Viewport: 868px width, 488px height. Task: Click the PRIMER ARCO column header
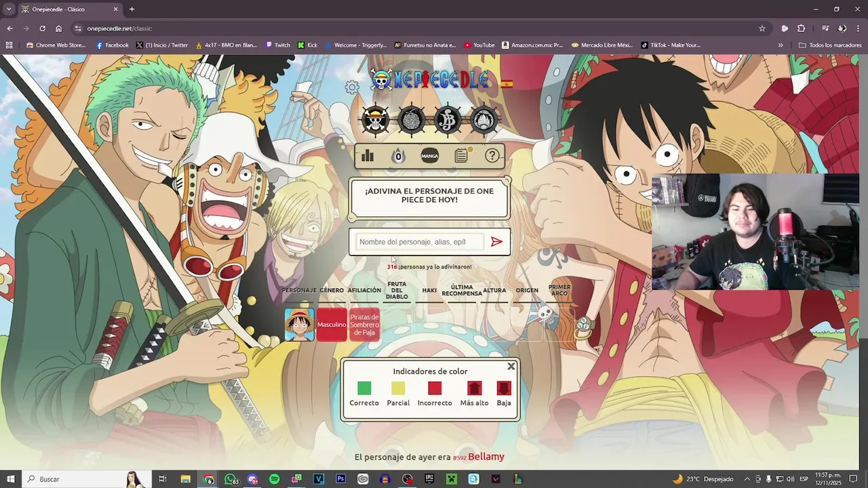click(559, 290)
